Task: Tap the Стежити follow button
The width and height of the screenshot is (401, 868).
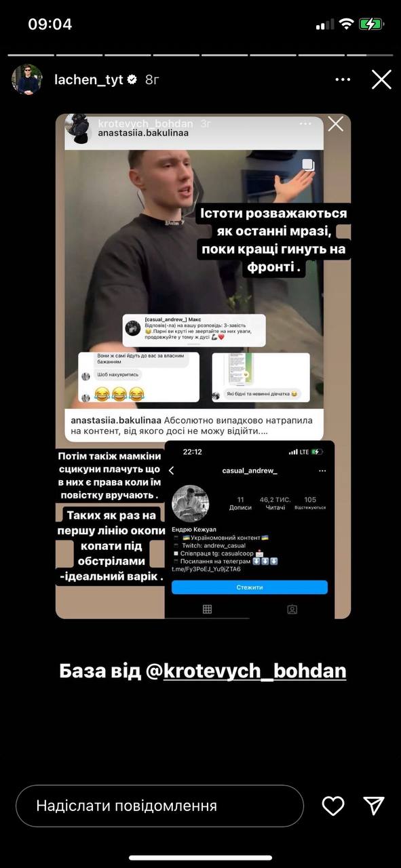Action: [x=249, y=587]
